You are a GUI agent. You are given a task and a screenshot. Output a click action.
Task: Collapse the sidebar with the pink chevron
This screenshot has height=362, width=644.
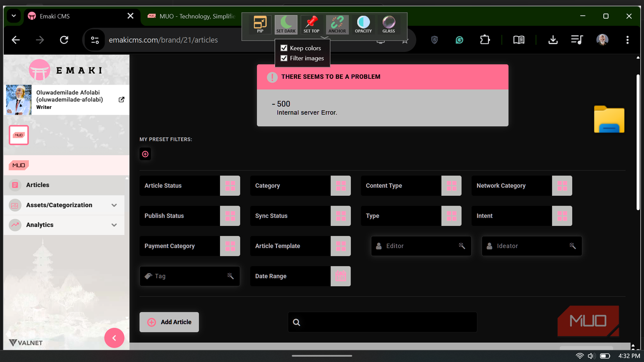pos(114,338)
